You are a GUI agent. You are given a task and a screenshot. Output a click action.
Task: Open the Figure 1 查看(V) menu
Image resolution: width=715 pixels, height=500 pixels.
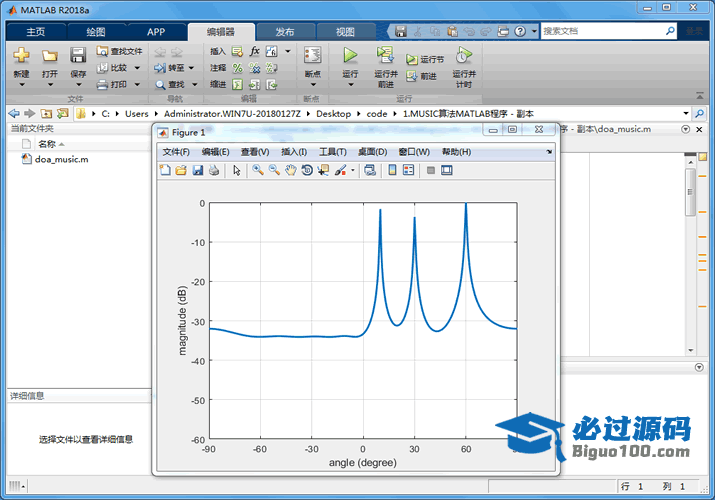point(255,152)
